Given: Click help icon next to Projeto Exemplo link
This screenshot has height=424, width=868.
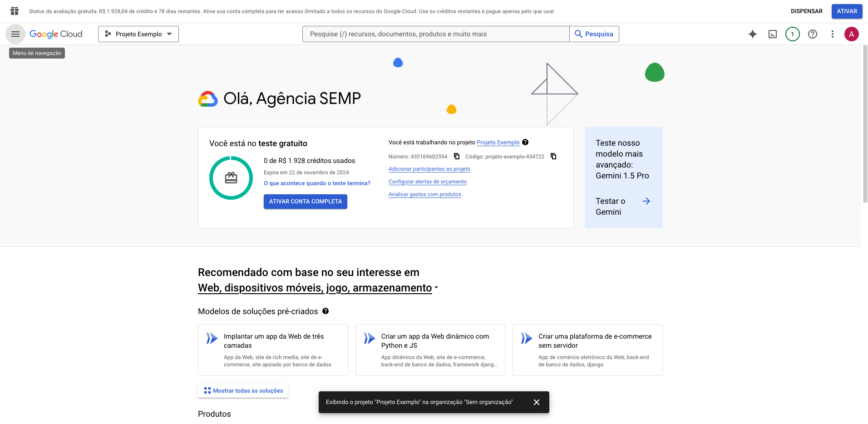Looking at the screenshot, I should click(525, 142).
